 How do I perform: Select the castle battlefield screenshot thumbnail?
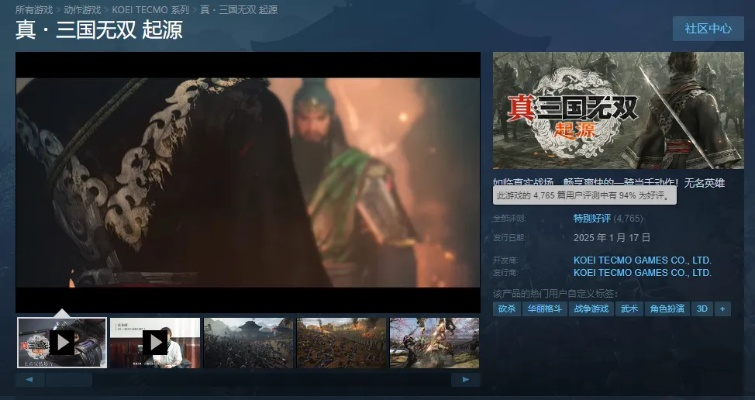pyautogui.click(x=248, y=343)
